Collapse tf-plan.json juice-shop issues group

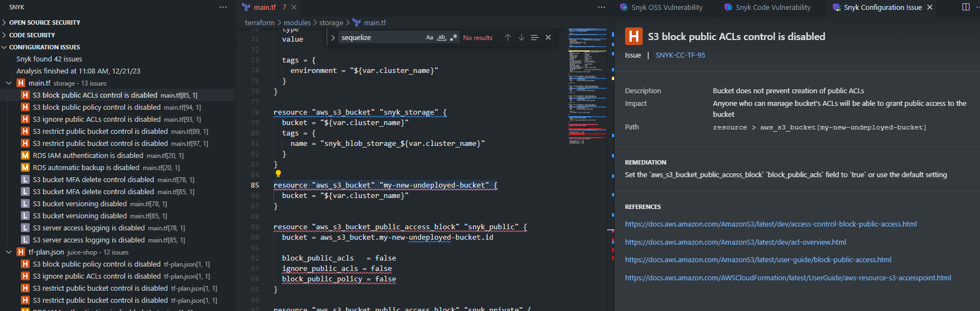pyautogui.click(x=9, y=252)
